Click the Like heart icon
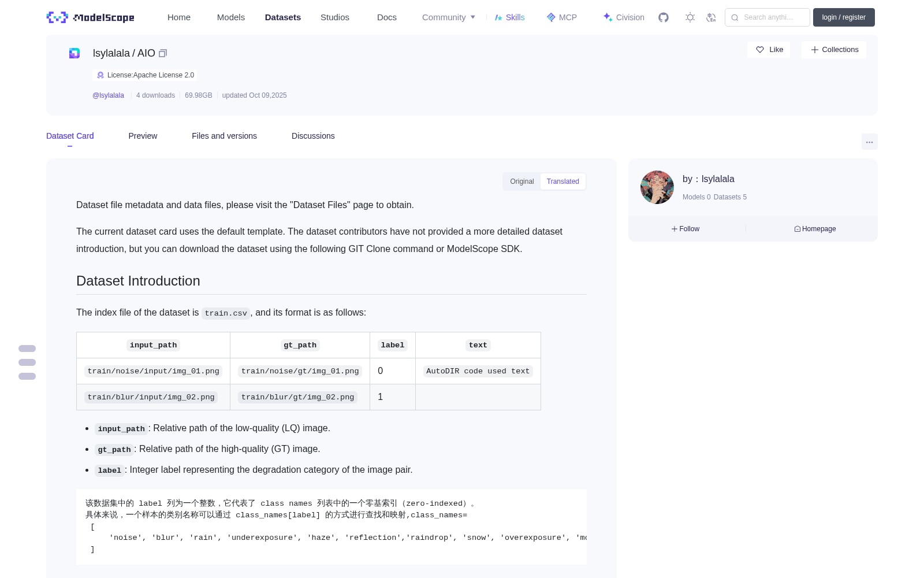 pyautogui.click(x=760, y=50)
